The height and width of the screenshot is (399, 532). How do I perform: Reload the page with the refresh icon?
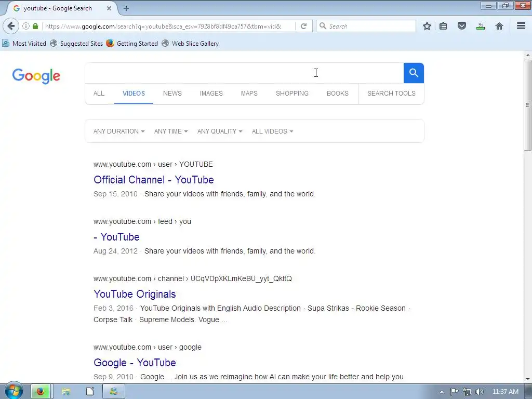pyautogui.click(x=303, y=26)
